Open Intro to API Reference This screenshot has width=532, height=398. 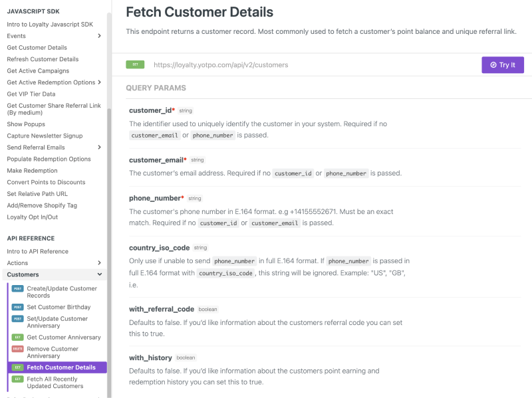tap(38, 251)
